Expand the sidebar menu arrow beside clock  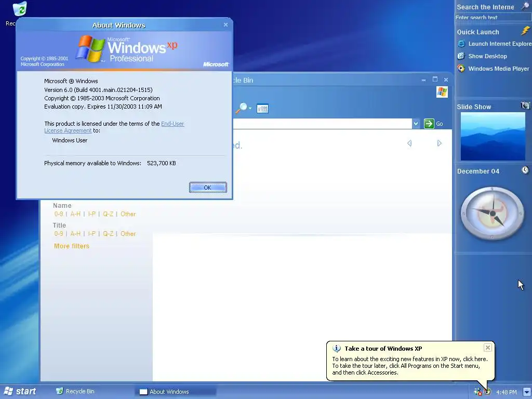[527, 392]
